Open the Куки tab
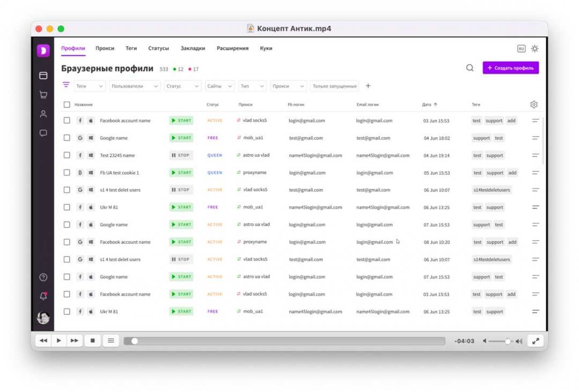The image size is (579, 392). click(266, 48)
